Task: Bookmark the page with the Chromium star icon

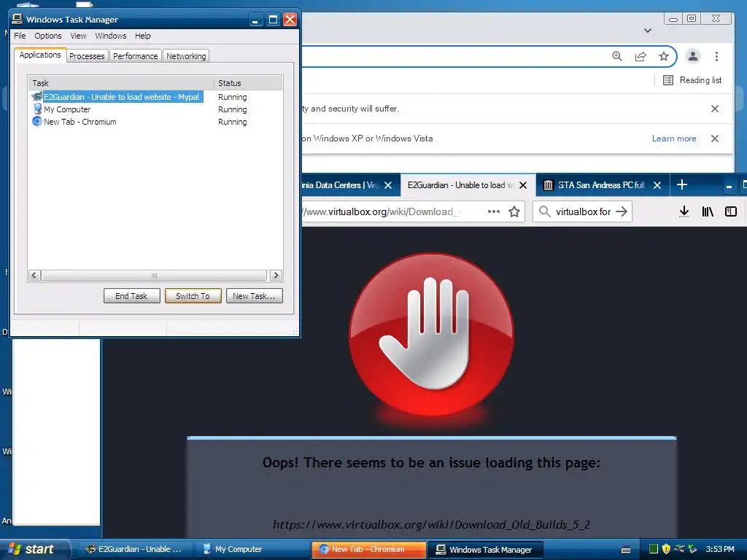Action: click(x=664, y=56)
